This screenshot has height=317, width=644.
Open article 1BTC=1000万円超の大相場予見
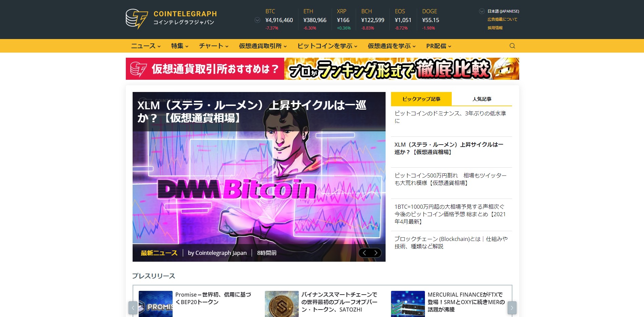[x=450, y=214]
